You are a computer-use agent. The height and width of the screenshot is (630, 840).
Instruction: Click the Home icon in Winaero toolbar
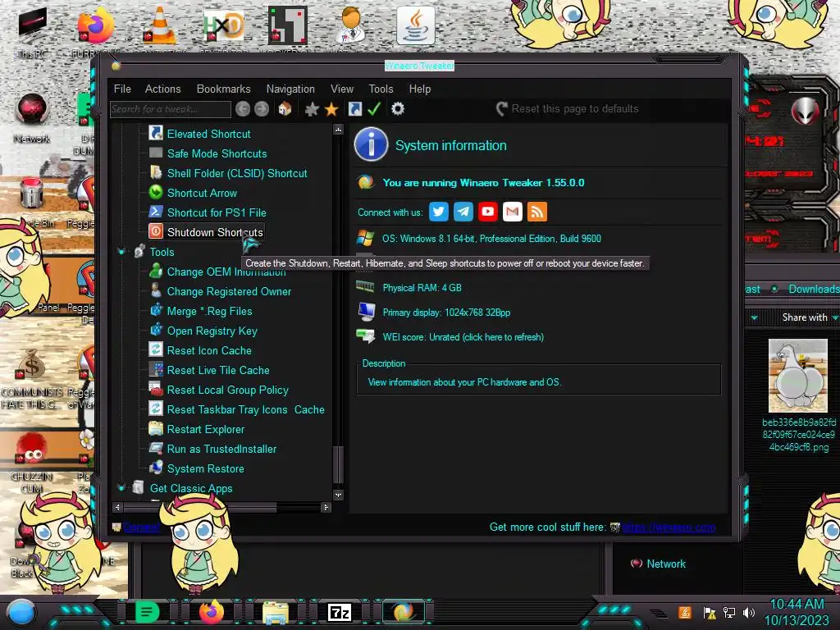pyautogui.click(x=285, y=109)
